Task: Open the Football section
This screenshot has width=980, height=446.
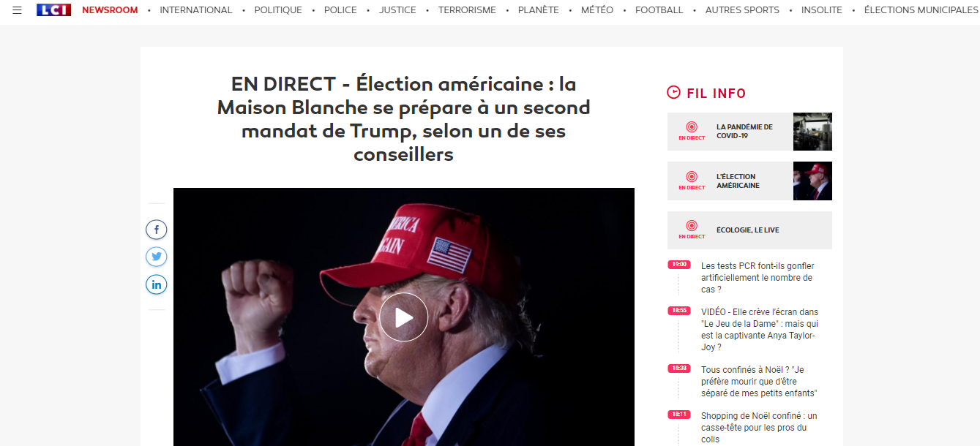Action: (x=659, y=10)
